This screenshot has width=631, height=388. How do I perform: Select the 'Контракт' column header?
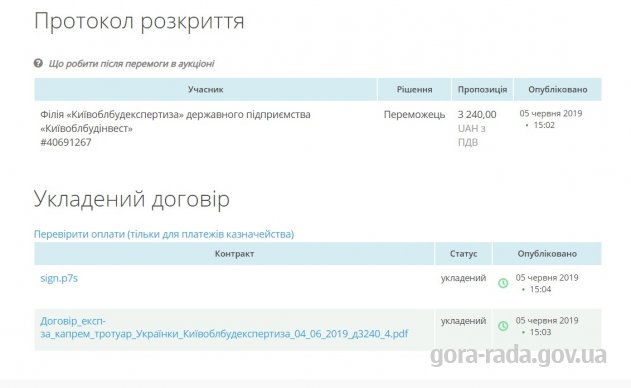[x=234, y=254]
